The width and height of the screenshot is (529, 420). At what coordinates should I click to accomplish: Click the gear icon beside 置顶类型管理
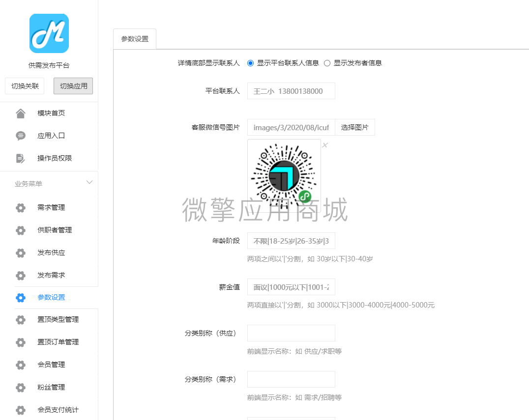[21, 320]
